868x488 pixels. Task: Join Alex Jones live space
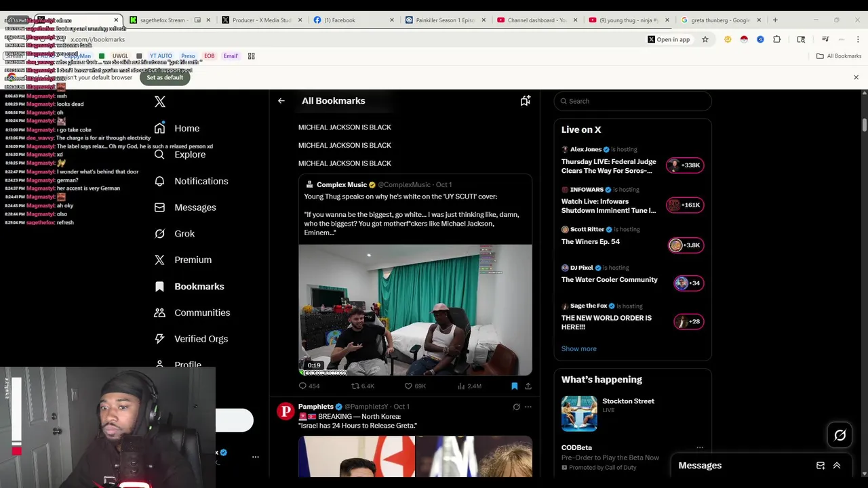609,166
